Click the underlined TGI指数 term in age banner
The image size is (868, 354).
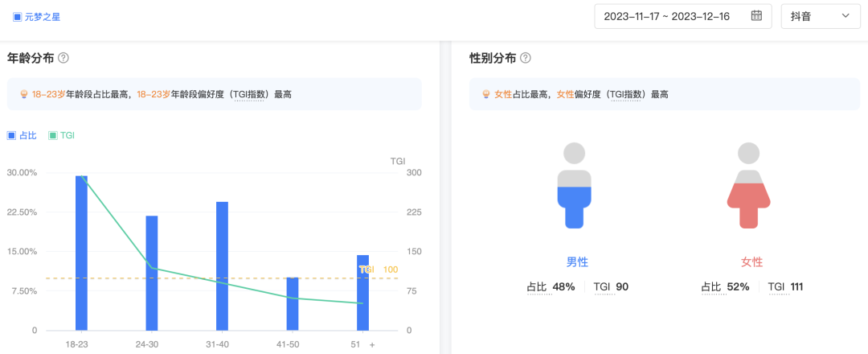click(x=252, y=95)
